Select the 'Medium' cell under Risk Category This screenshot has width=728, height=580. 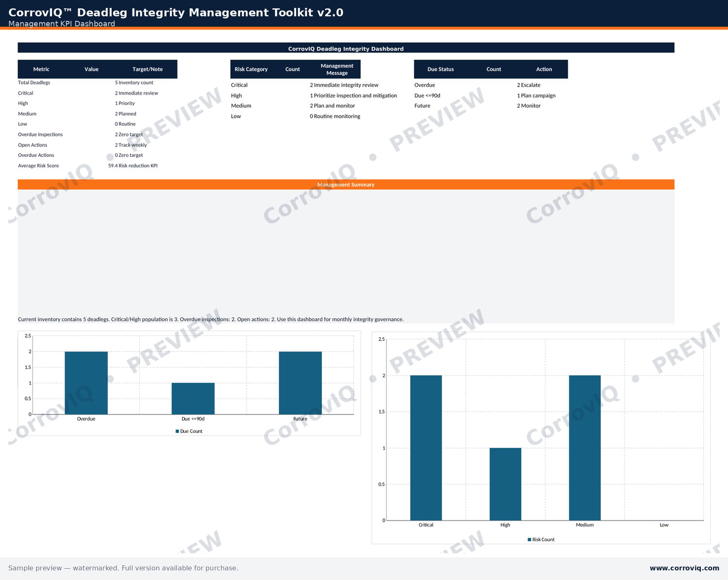pyautogui.click(x=241, y=106)
